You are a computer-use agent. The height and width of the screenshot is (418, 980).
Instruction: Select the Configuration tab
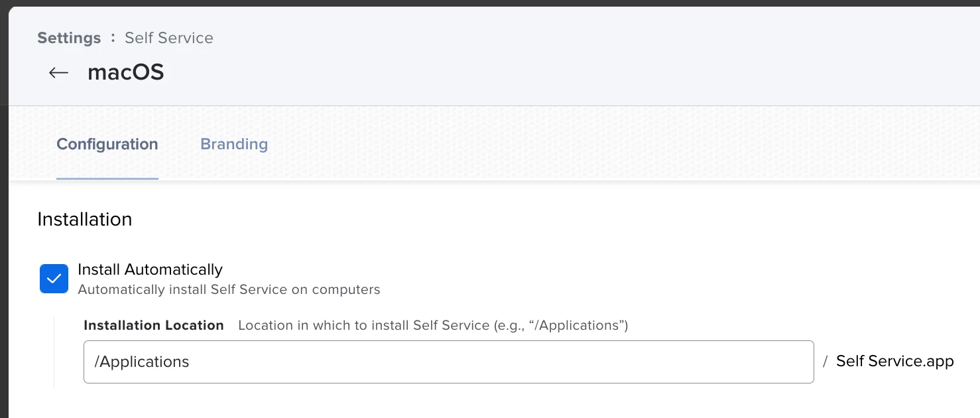107,144
